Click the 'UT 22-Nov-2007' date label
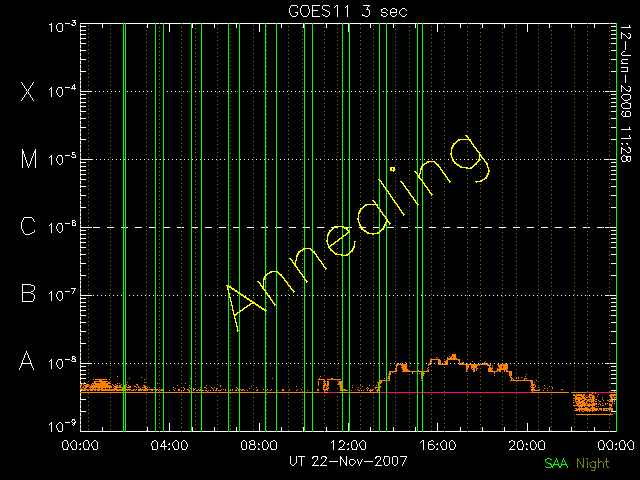This screenshot has width=640, height=480. (348, 461)
